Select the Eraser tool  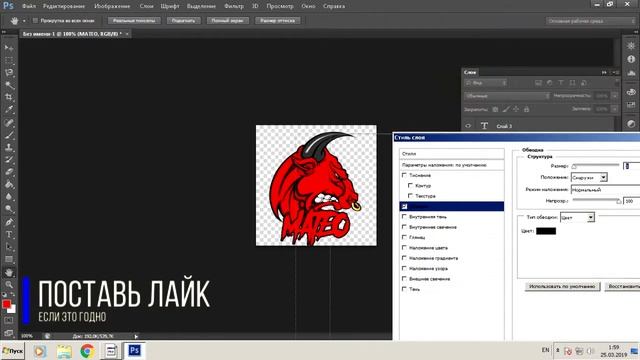9,172
